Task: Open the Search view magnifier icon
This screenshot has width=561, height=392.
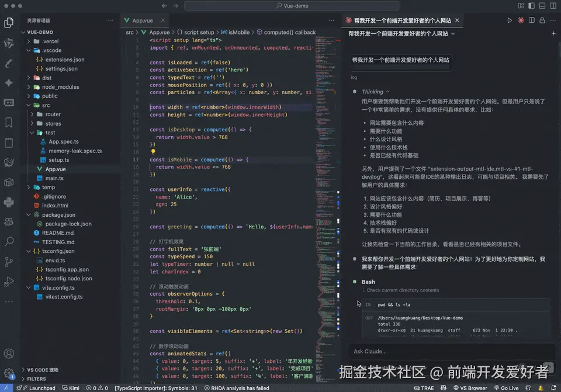Action: (9, 241)
